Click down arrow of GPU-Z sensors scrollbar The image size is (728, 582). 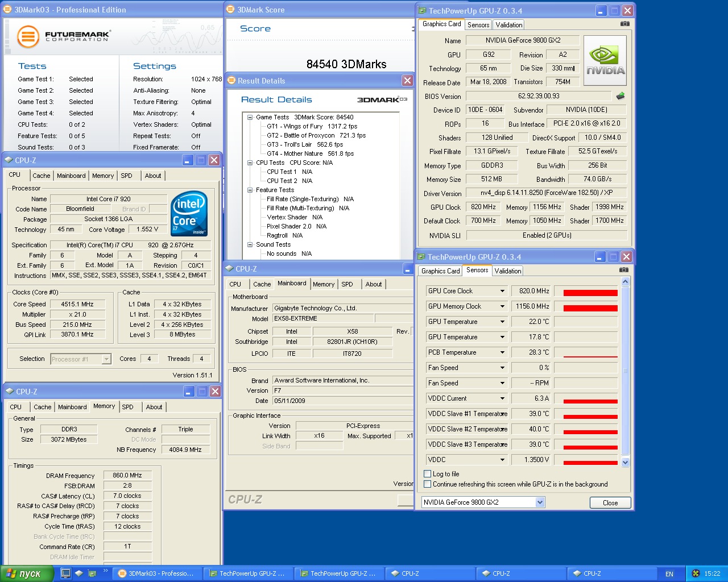pyautogui.click(x=625, y=463)
